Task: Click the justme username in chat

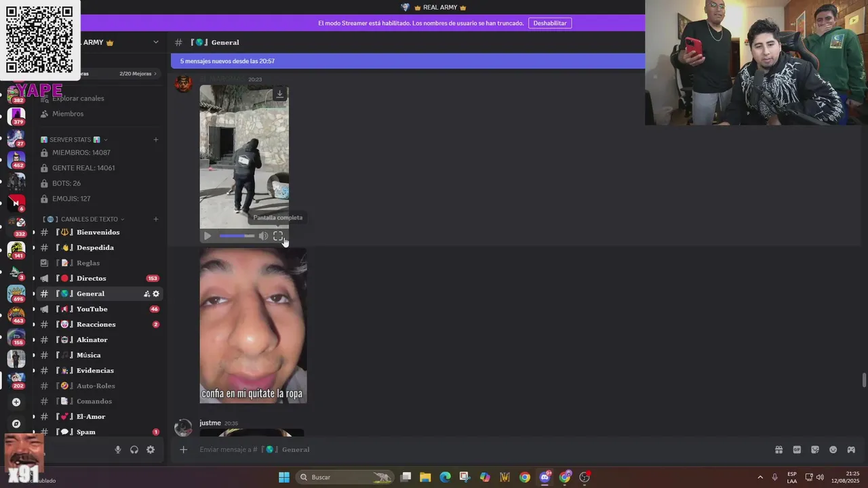Action: pyautogui.click(x=210, y=423)
